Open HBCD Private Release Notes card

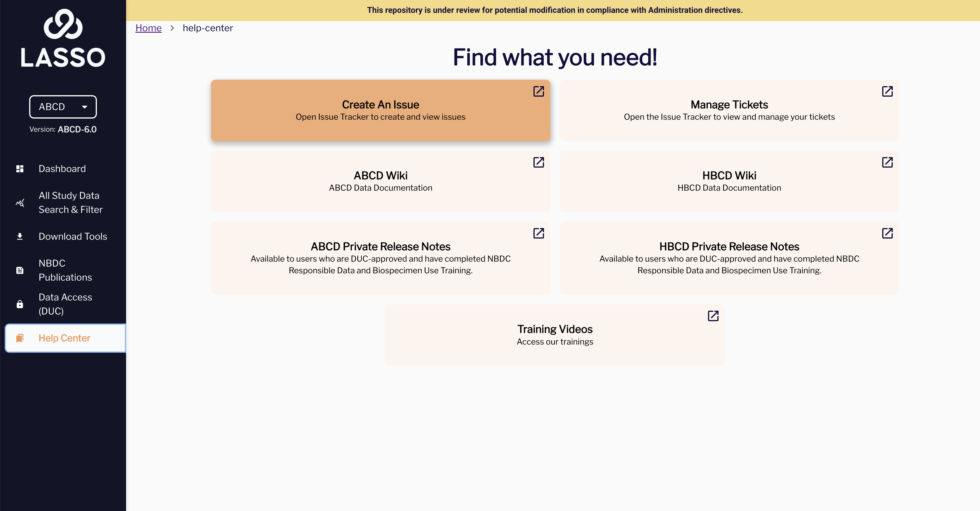coord(729,258)
